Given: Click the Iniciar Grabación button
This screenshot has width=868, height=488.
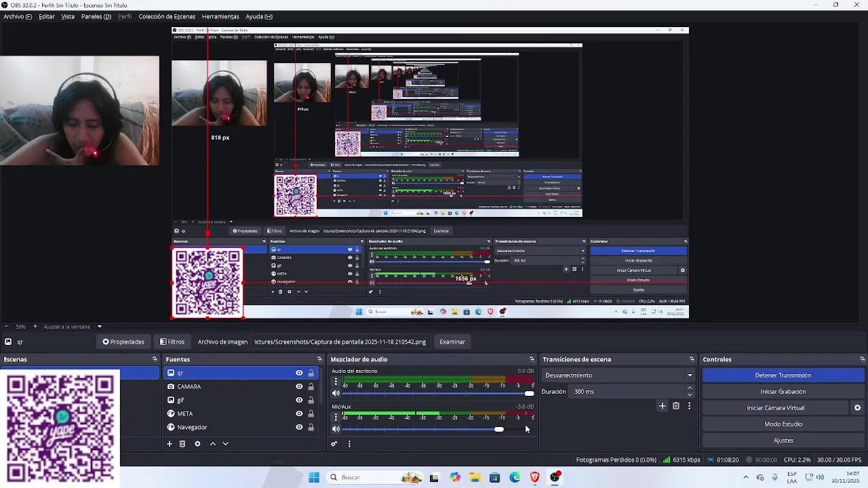Looking at the screenshot, I should [783, 392].
